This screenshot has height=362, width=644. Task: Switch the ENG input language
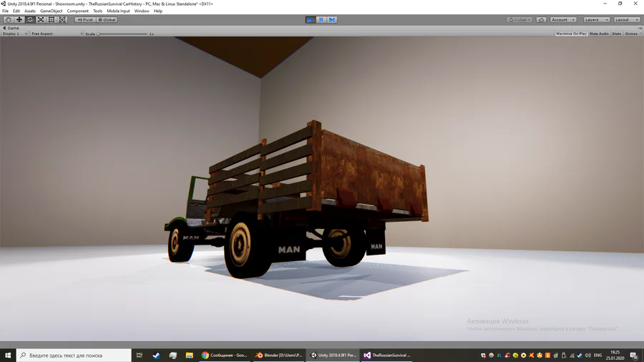pyautogui.click(x=598, y=356)
